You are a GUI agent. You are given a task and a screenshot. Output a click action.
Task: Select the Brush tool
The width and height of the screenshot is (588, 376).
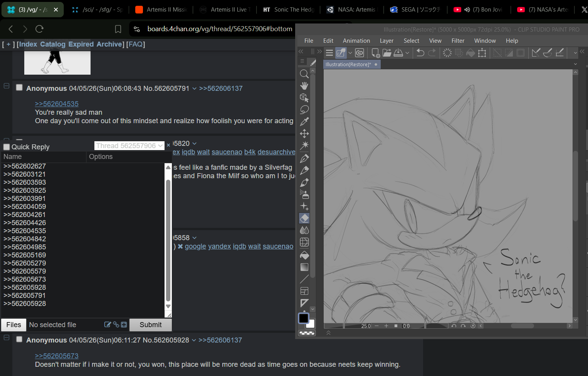[304, 182]
